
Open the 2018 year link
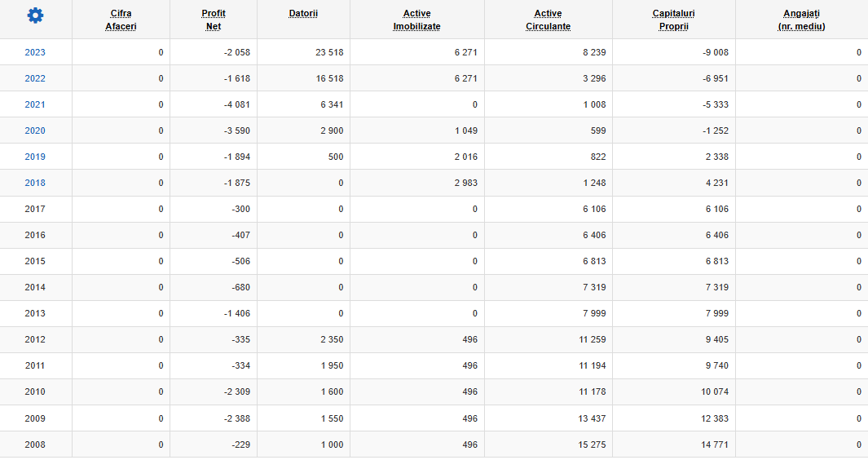pyautogui.click(x=35, y=183)
